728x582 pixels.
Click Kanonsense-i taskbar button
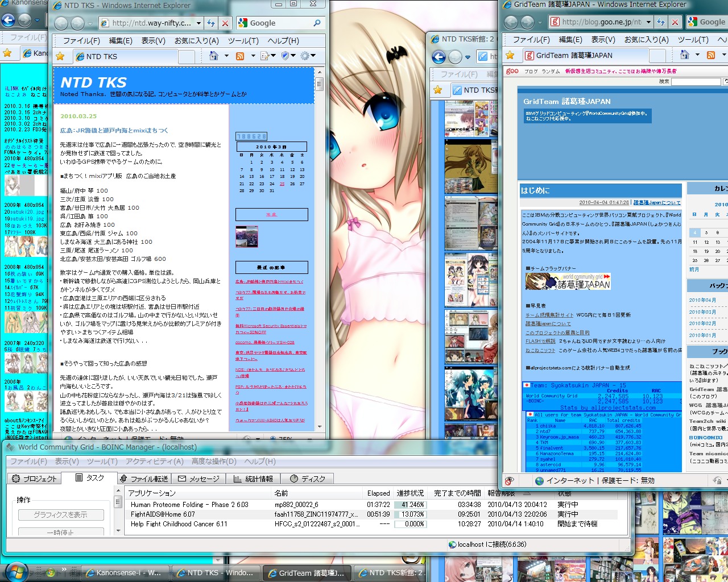tap(125, 573)
